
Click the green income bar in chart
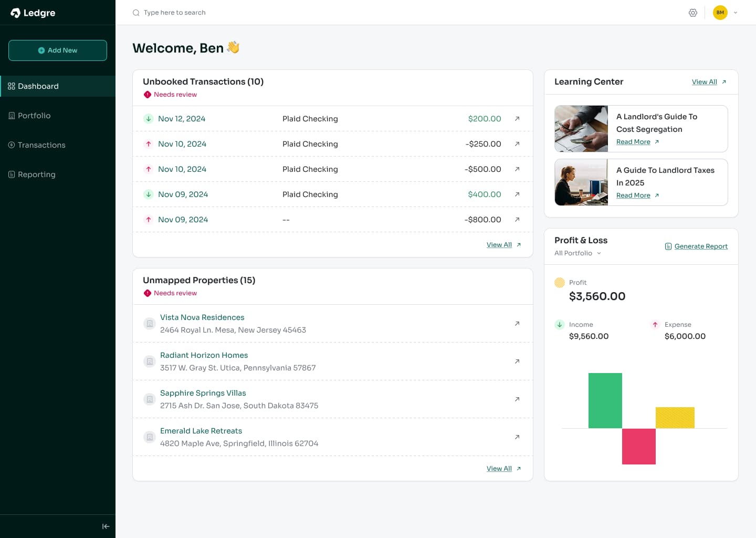point(605,401)
